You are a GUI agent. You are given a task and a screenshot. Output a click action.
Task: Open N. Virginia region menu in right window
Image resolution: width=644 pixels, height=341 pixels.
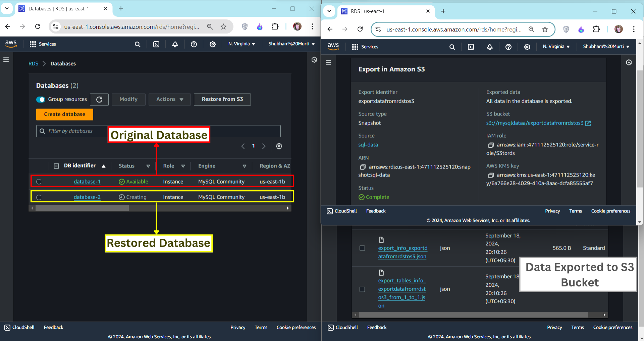tap(556, 47)
